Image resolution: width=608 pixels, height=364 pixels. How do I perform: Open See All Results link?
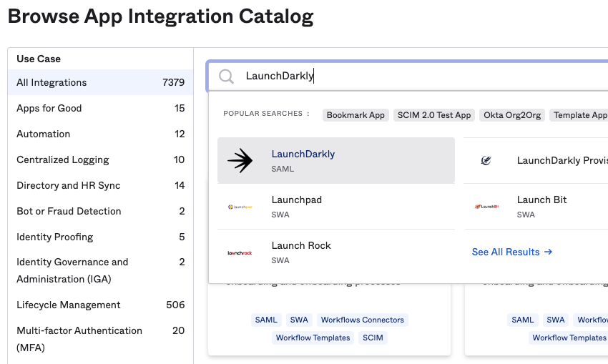pyautogui.click(x=512, y=252)
